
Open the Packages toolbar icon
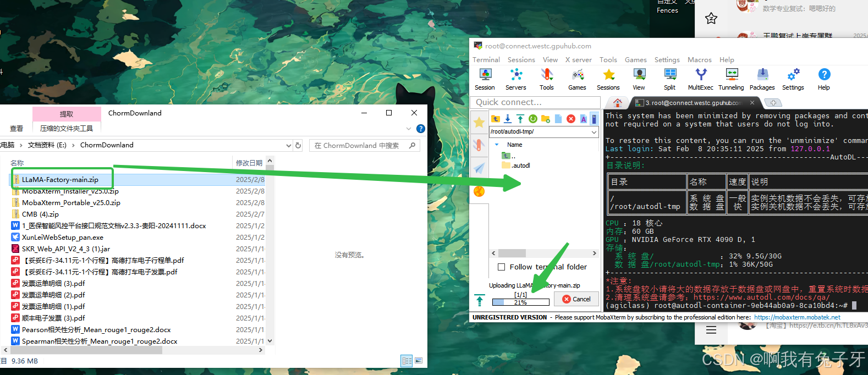click(762, 79)
